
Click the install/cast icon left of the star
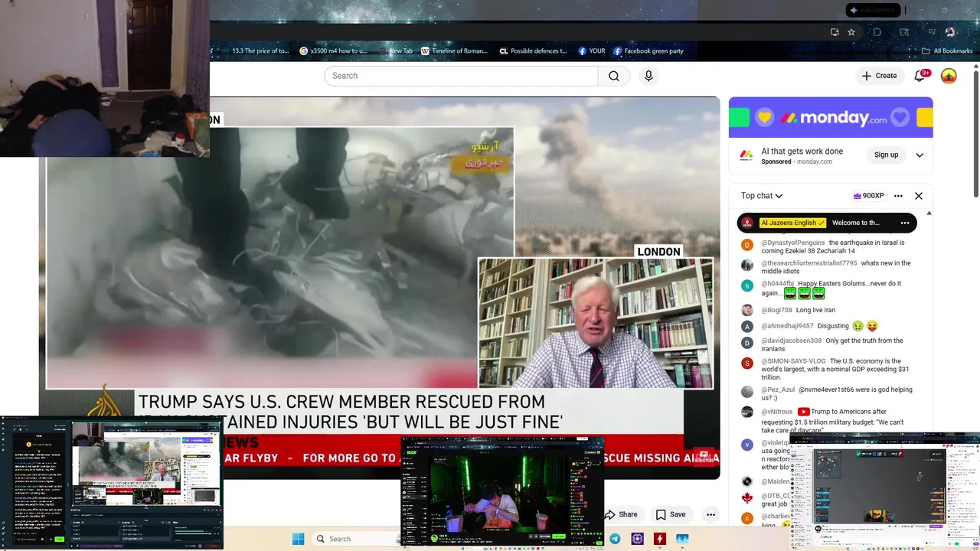[x=835, y=32]
